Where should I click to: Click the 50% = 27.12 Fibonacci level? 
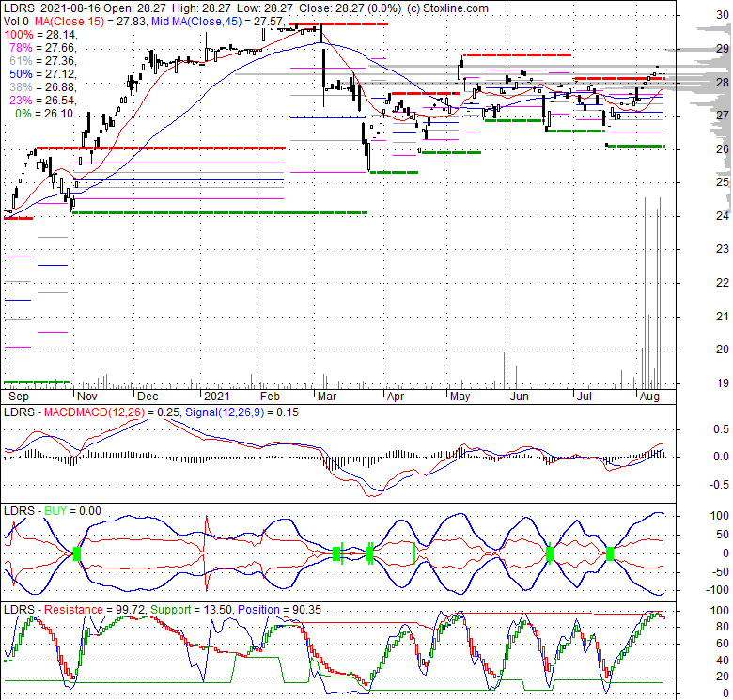point(42,74)
